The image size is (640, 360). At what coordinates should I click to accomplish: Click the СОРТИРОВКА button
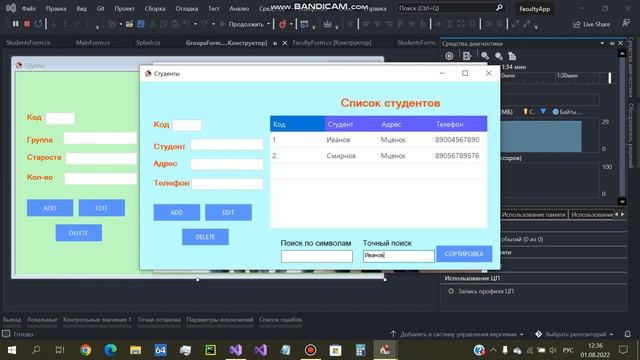click(x=464, y=253)
